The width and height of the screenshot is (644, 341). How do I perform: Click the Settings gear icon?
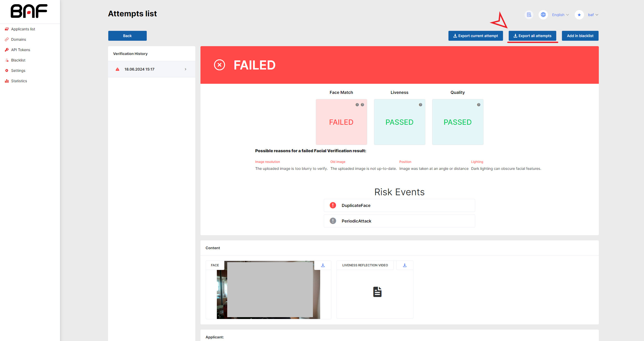pos(7,71)
